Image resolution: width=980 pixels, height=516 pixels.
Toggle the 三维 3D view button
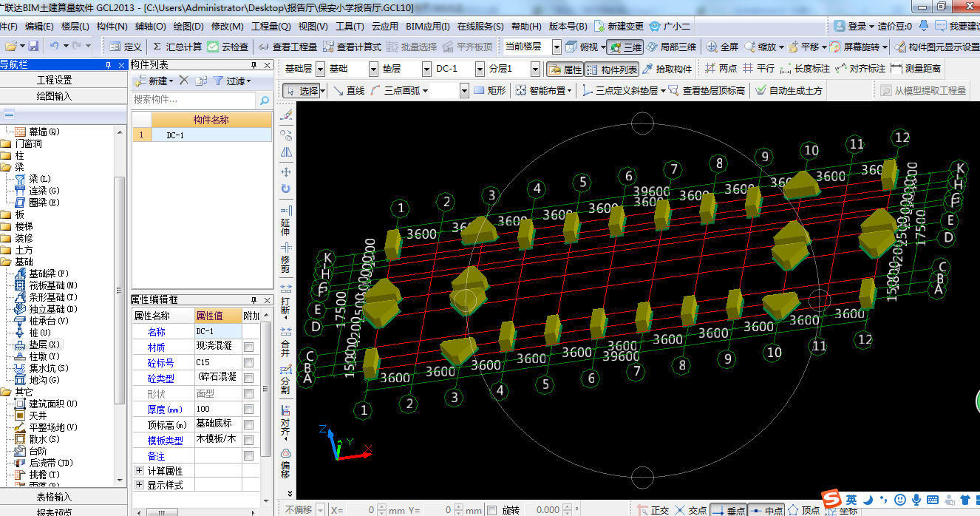(625, 47)
